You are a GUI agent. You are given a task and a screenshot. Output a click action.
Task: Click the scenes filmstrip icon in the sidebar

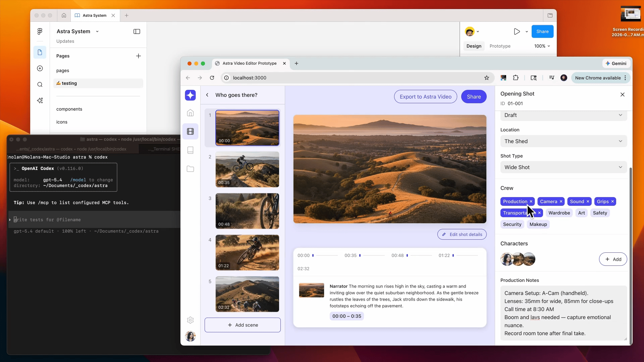coord(190,131)
